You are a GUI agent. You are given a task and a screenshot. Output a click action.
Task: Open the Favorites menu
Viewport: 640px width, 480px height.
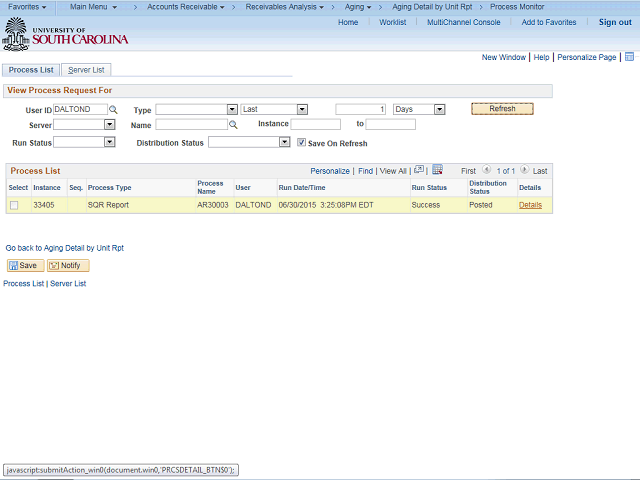point(27,7)
